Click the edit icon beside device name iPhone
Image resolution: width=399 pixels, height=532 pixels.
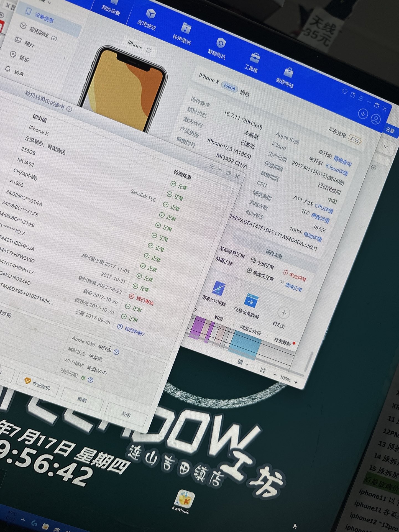(149, 50)
